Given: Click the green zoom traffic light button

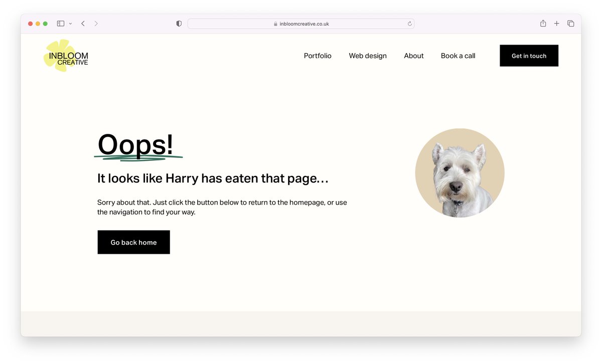Looking at the screenshot, I should point(45,23).
